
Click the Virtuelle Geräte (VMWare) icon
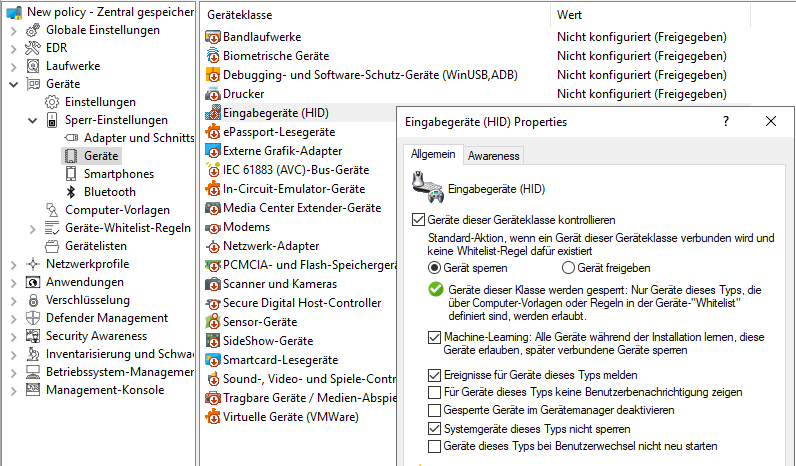coord(213,417)
